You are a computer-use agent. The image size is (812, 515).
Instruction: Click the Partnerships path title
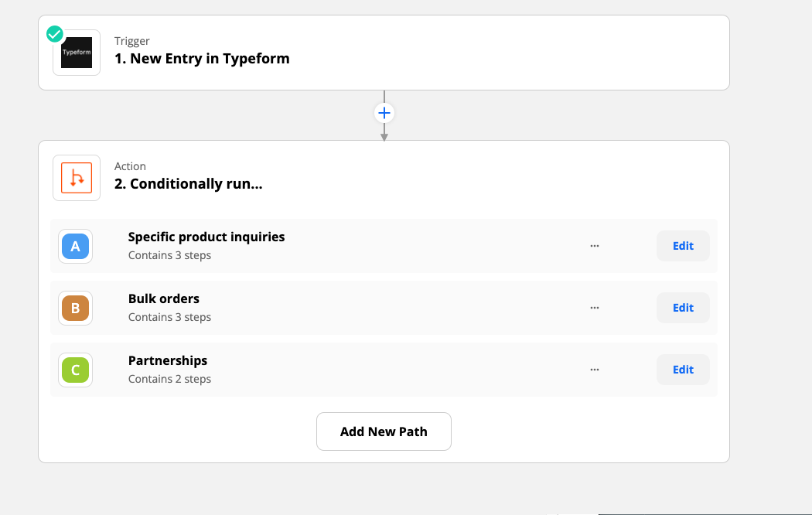168,360
